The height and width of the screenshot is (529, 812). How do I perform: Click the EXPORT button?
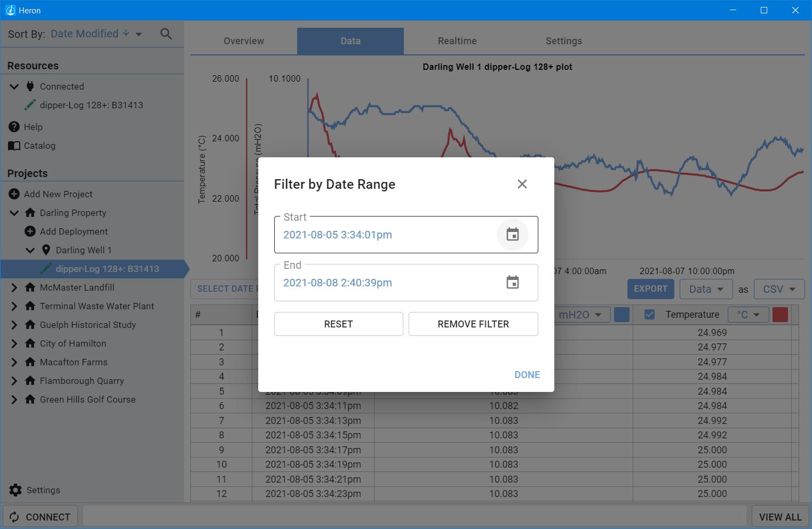(x=650, y=289)
